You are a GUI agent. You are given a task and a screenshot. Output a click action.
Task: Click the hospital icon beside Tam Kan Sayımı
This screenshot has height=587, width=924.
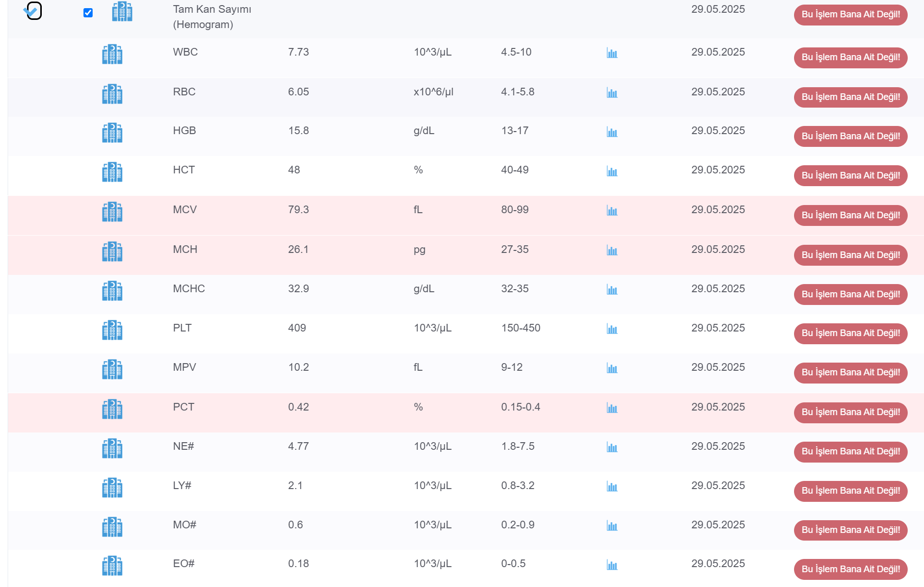pyautogui.click(x=122, y=11)
